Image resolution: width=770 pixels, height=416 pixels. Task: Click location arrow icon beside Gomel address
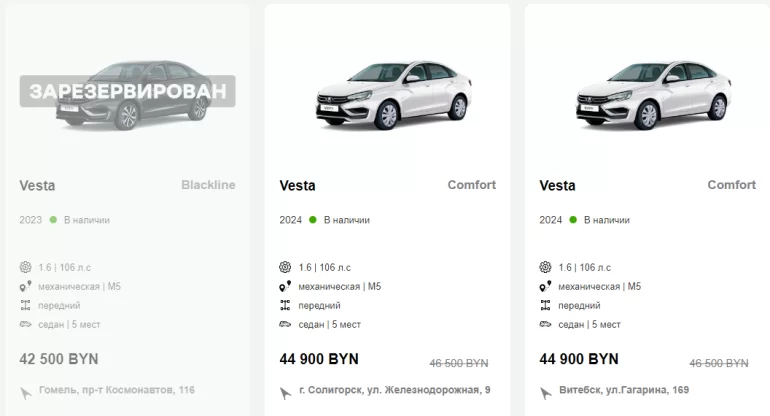tap(25, 392)
